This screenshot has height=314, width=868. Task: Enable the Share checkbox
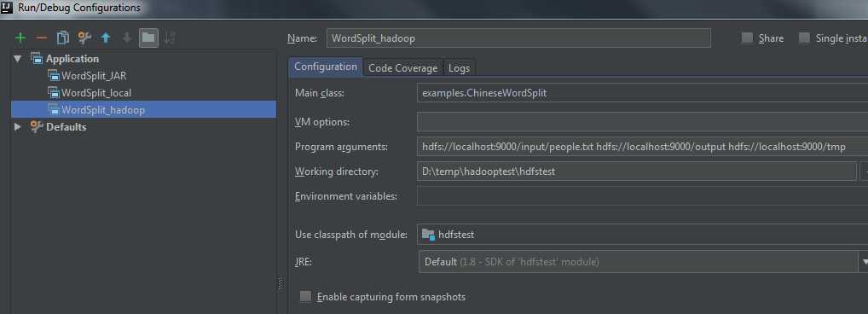click(747, 38)
